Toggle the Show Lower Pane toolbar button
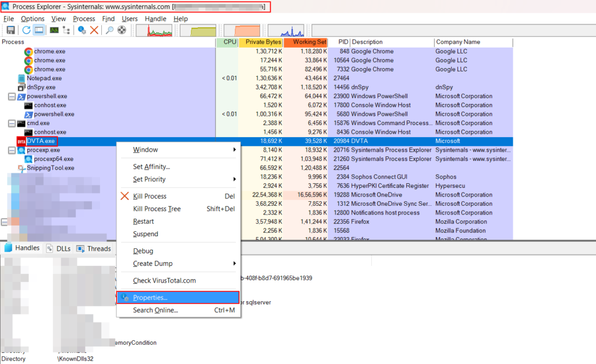Image resolution: width=596 pixels, height=364 pixels. pos(39,30)
